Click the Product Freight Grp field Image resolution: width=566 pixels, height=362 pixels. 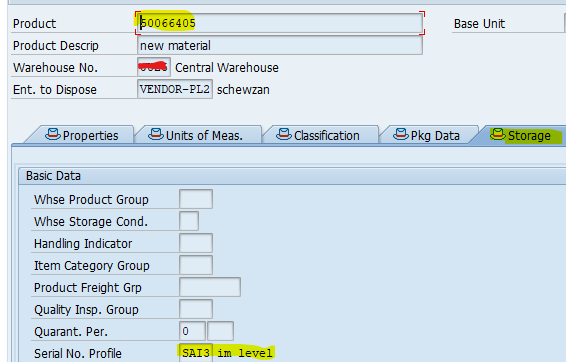click(210, 287)
